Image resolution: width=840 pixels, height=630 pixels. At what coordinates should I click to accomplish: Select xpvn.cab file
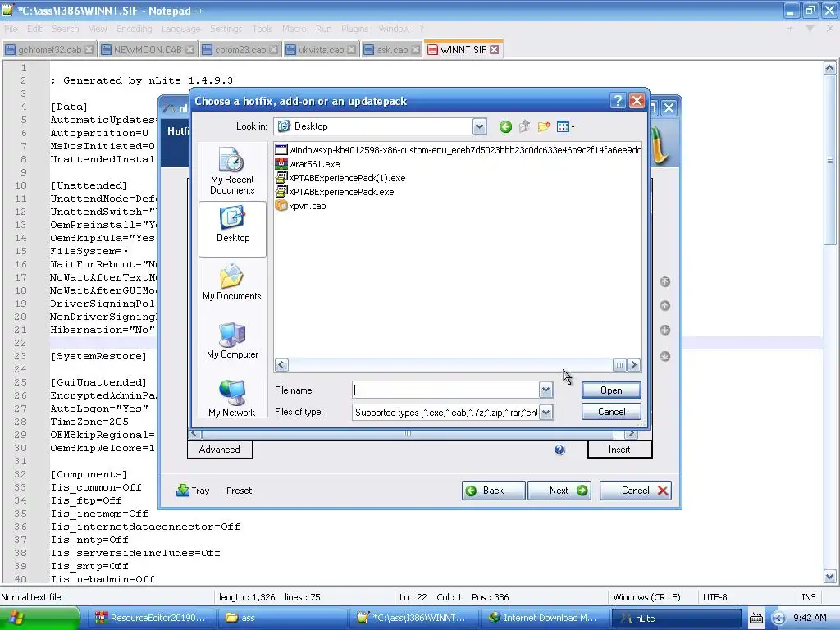tap(300, 206)
